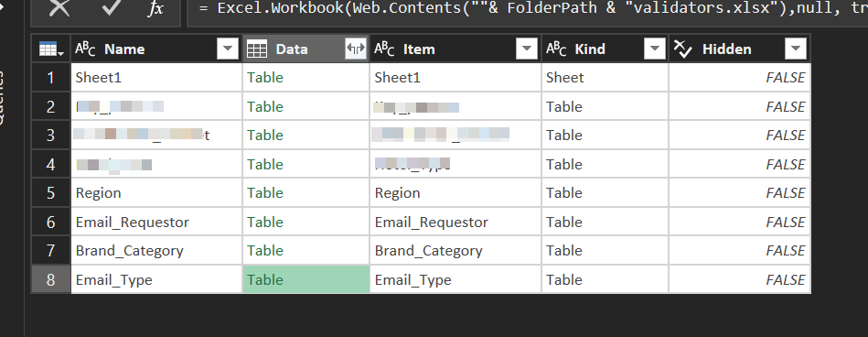Confirm the formula with checkmark icon
This screenshot has height=337, width=868.
[x=112, y=7]
